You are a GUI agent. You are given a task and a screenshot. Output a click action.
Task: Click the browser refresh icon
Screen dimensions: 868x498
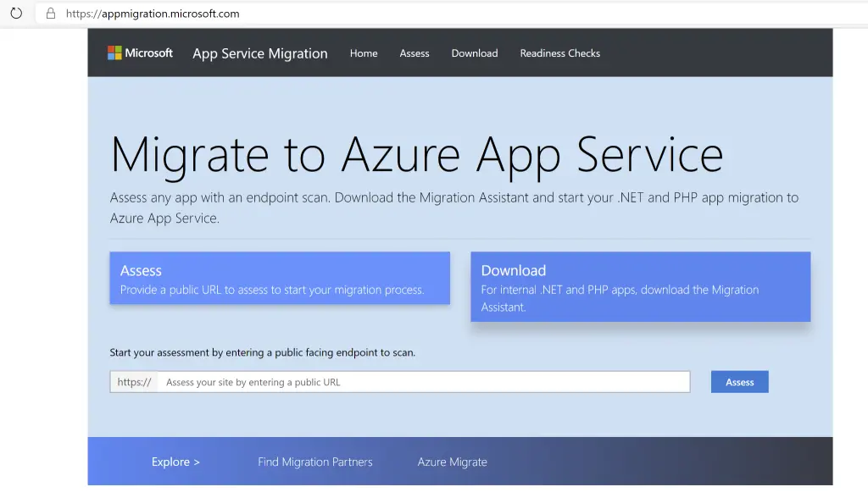click(16, 13)
